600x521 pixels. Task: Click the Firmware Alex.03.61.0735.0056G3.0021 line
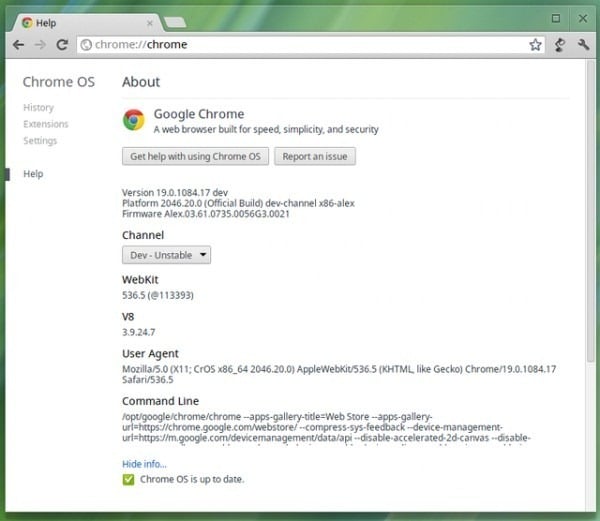click(206, 214)
